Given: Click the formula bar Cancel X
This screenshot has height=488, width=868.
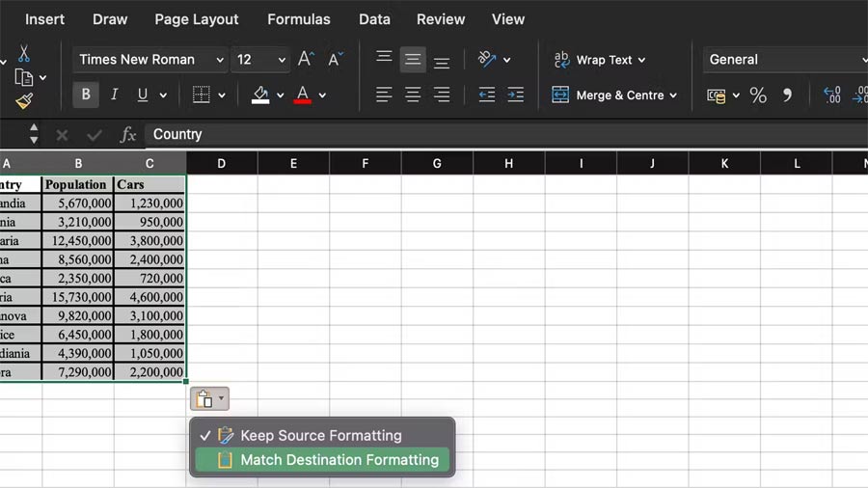Looking at the screenshot, I should click(x=62, y=134).
